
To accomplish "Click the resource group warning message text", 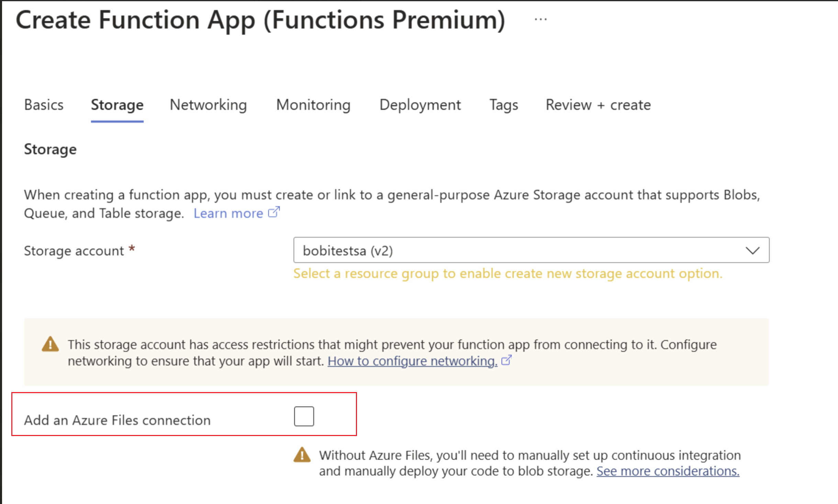I will [x=507, y=273].
